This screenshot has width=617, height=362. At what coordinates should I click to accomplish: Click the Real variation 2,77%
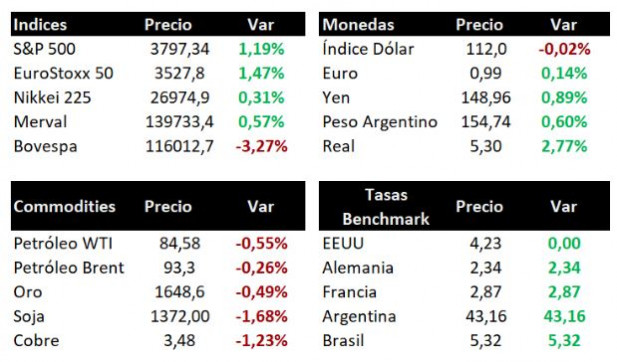tap(564, 146)
